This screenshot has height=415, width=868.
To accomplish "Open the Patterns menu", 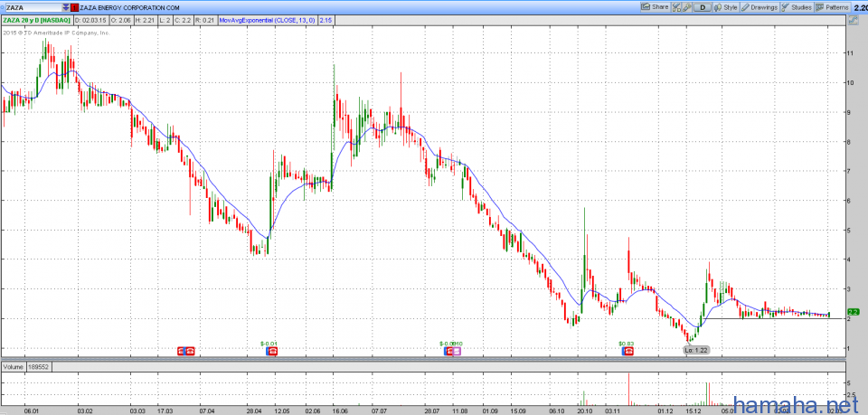I will pos(832,7).
